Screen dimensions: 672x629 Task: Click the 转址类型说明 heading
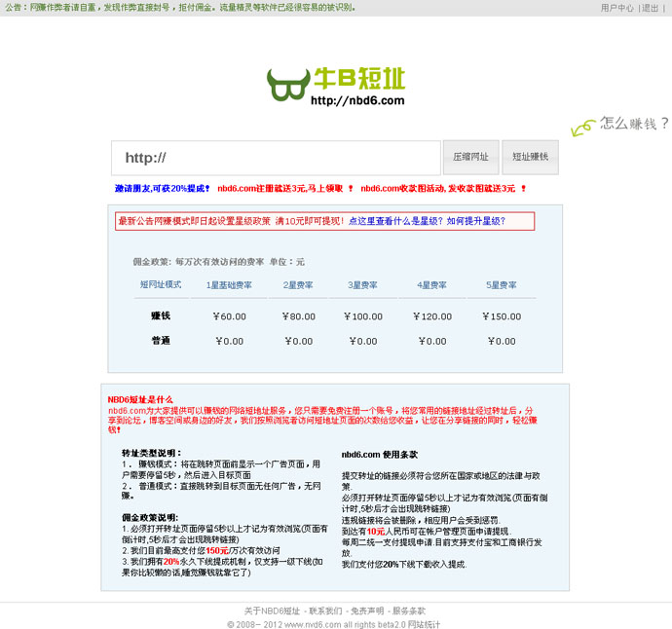click(152, 453)
